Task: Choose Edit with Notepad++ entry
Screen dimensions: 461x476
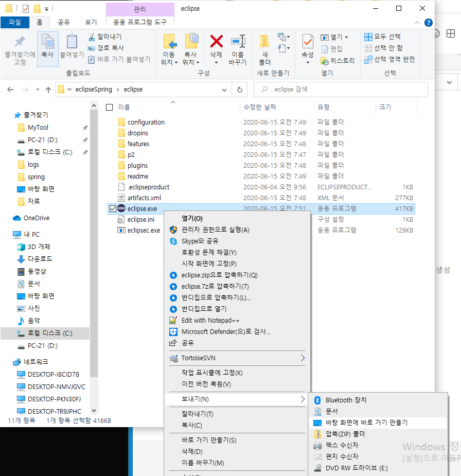Action: coord(237,320)
